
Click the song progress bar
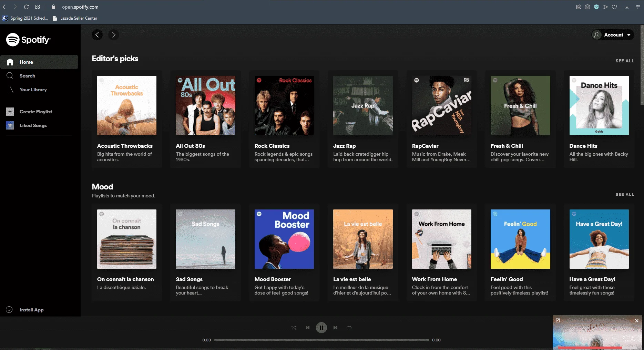pyautogui.click(x=321, y=340)
